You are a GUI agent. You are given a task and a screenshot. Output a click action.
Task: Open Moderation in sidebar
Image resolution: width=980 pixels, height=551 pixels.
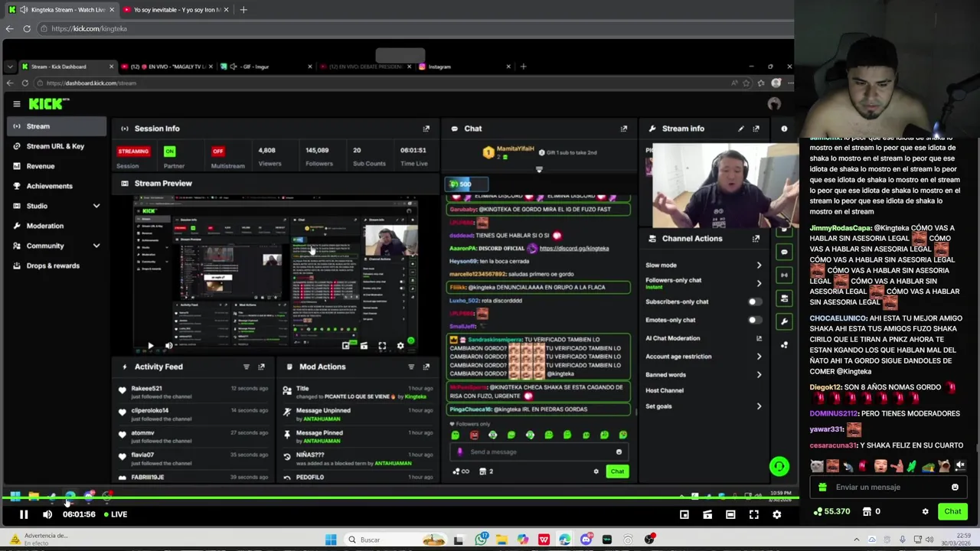point(56,226)
